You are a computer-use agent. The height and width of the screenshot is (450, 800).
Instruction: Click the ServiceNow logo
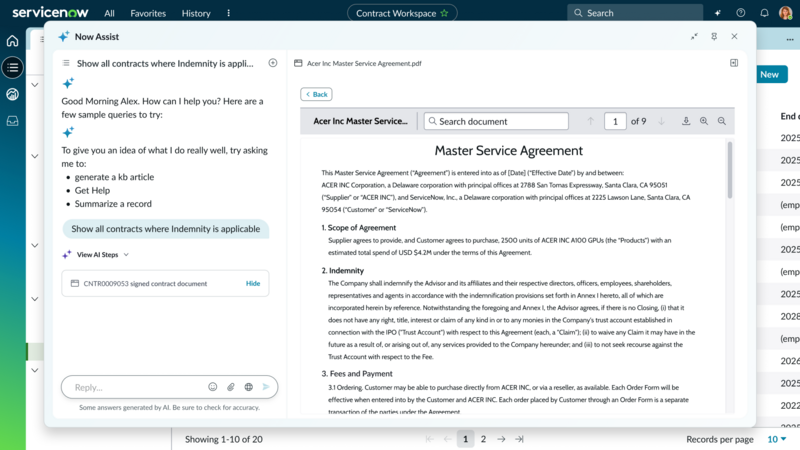click(50, 12)
